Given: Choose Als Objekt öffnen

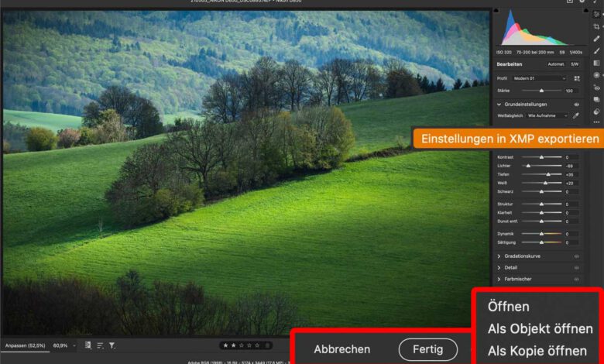Looking at the screenshot, I should [x=540, y=328].
